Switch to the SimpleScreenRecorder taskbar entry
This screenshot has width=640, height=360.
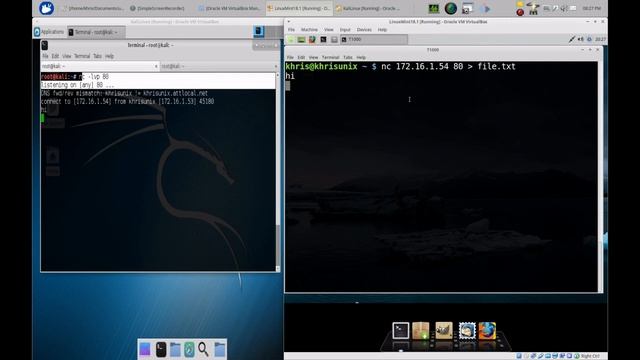coord(157,8)
